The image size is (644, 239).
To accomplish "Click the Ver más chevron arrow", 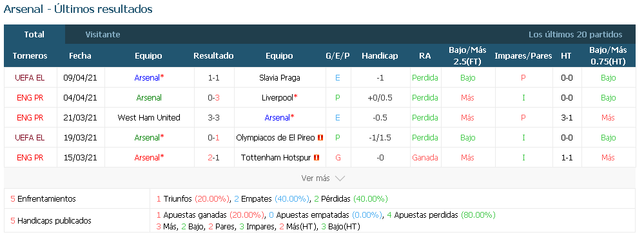I will pyautogui.click(x=340, y=178).
